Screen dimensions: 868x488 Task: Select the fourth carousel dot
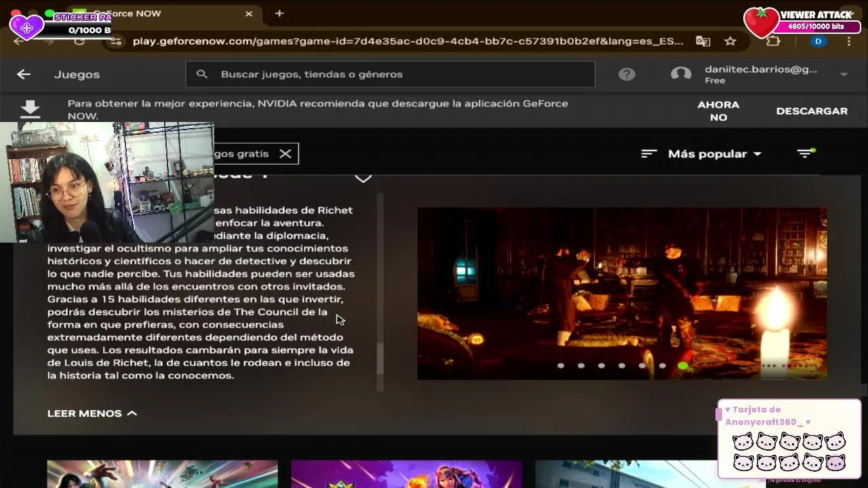click(x=622, y=366)
